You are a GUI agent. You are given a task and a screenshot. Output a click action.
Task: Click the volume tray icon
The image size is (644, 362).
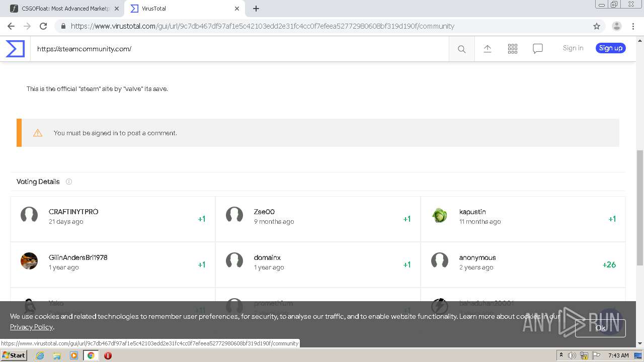[x=572, y=355]
